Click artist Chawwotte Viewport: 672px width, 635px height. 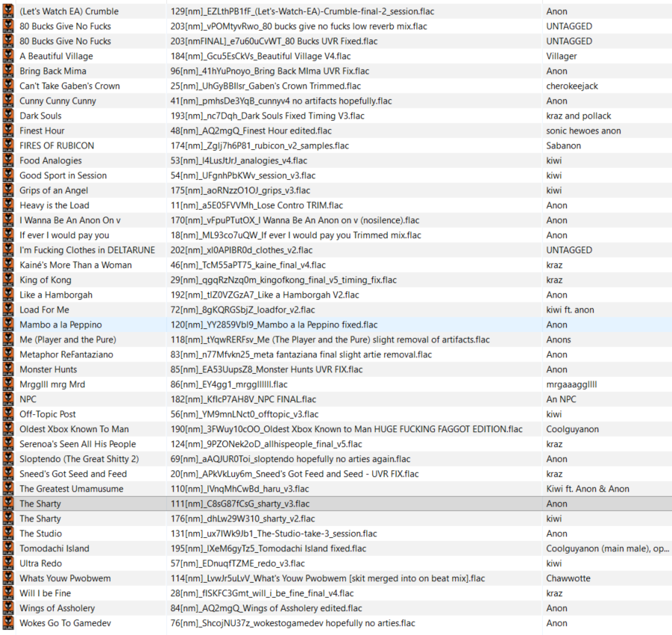click(x=568, y=578)
